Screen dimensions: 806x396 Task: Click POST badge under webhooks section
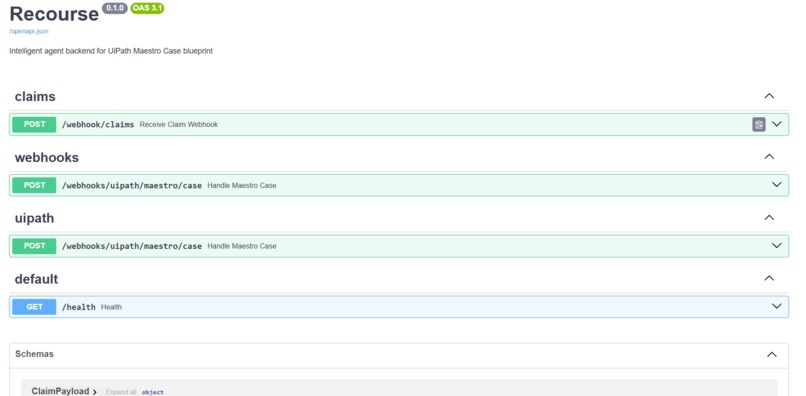coord(34,185)
